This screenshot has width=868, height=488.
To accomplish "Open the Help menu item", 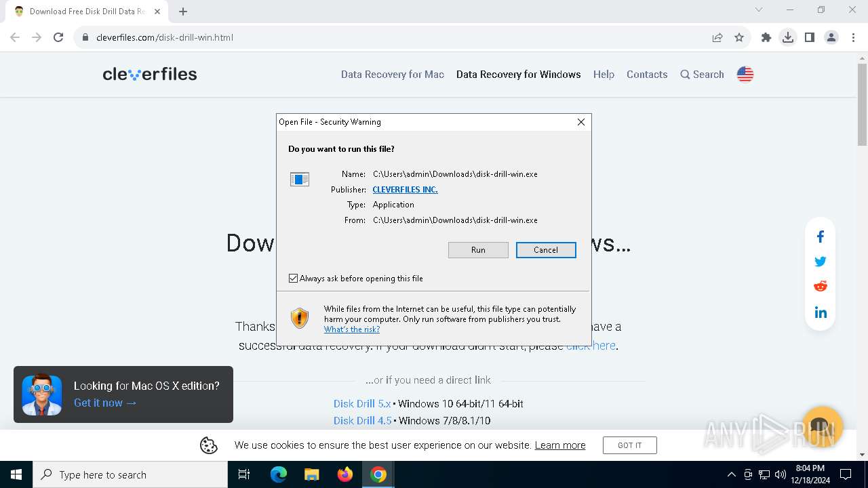I will (x=604, y=75).
